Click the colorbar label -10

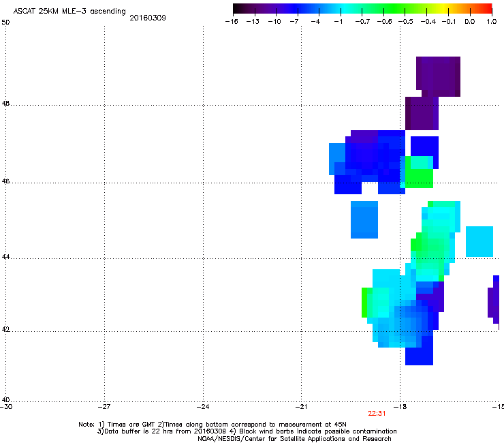click(274, 22)
